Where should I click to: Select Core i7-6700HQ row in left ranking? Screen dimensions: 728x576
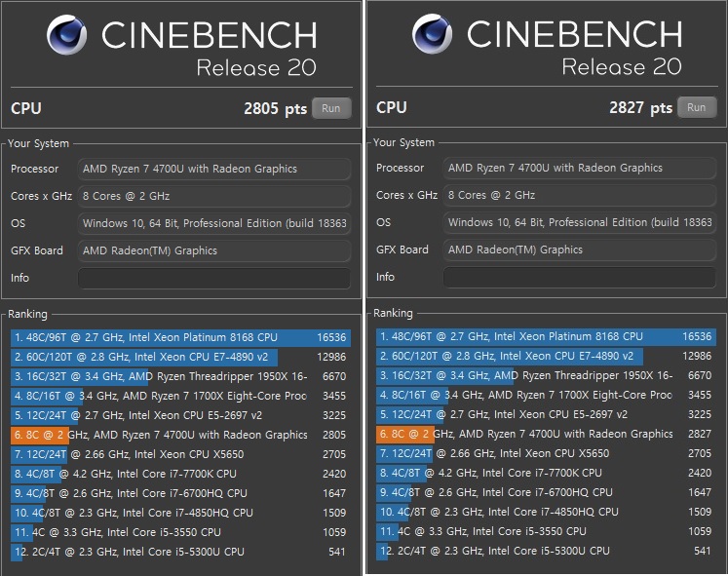coord(180,493)
